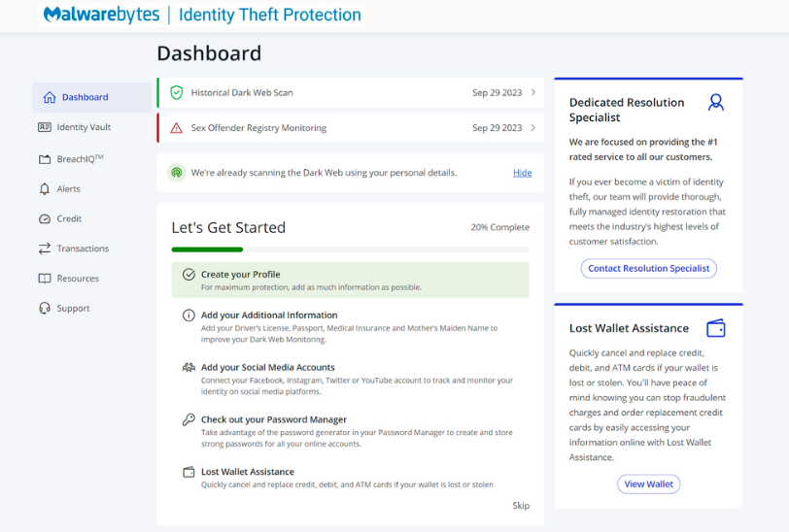The image size is (789, 532).
Task: Click the Dashboard home icon
Action: [x=50, y=97]
